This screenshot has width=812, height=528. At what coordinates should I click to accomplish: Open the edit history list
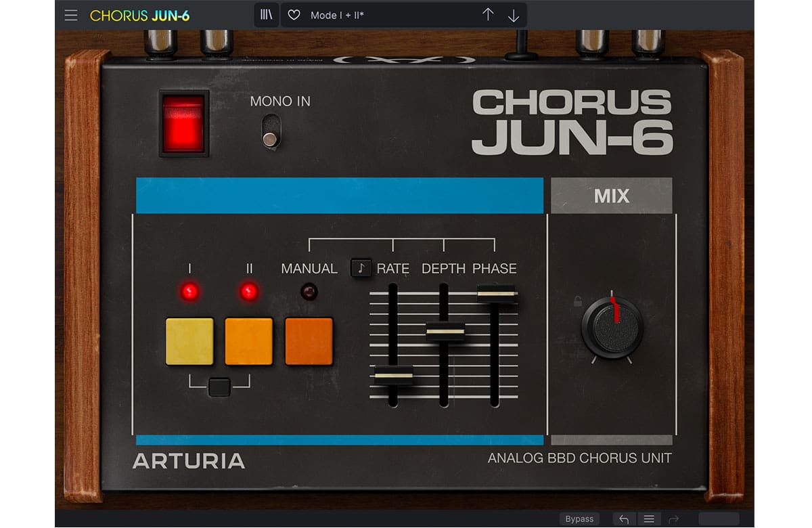(x=649, y=519)
